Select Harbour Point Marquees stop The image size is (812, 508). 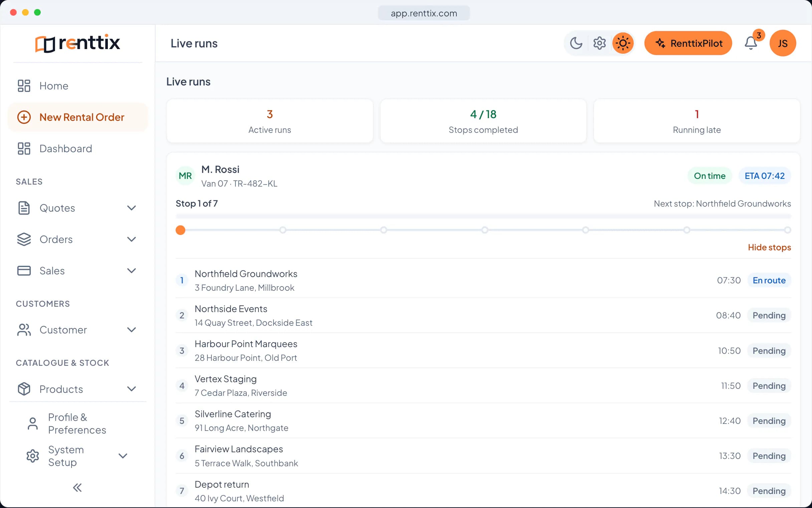[x=483, y=350]
